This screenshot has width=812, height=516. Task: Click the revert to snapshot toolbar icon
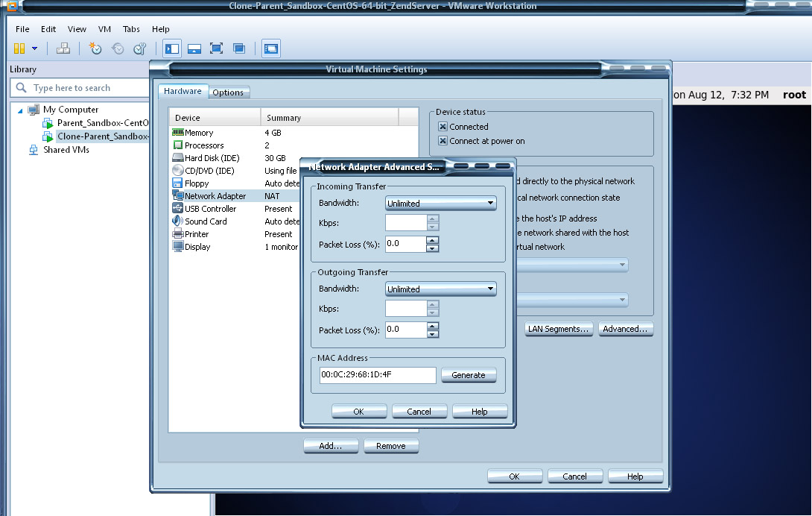(118, 48)
